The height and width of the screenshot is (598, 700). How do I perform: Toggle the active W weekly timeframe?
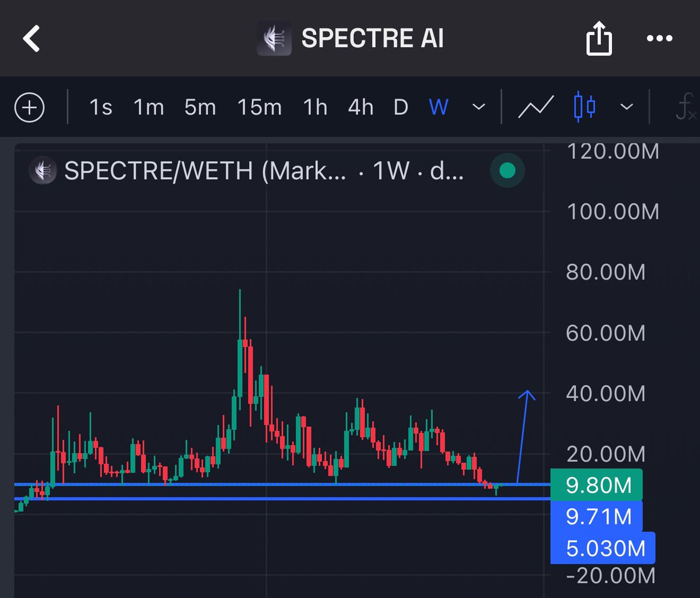point(437,107)
